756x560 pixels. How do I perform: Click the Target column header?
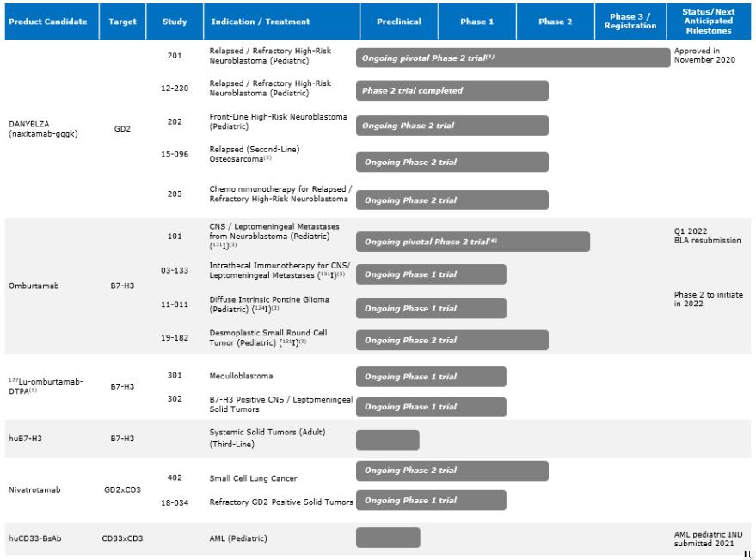[x=122, y=22]
